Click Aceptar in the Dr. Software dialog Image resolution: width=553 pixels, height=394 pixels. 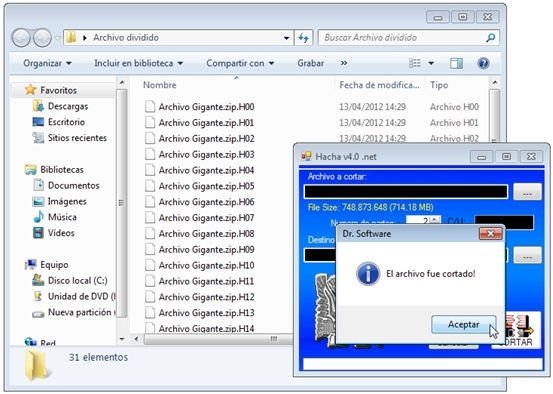[463, 325]
